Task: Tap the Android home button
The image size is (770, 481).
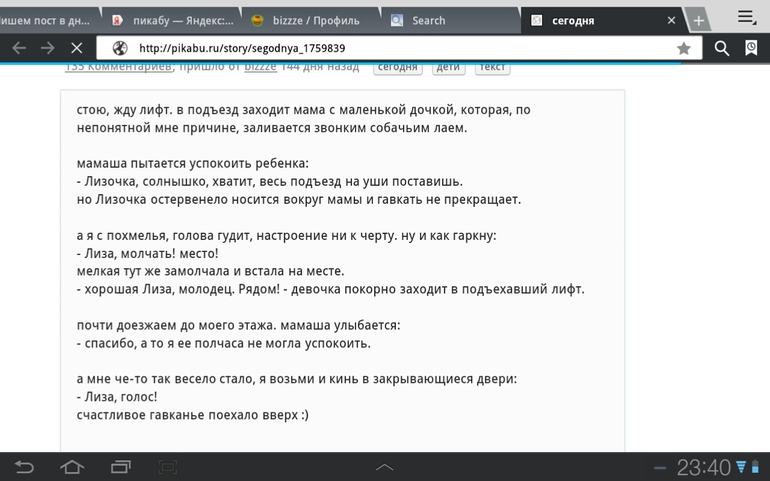Action: click(72, 466)
